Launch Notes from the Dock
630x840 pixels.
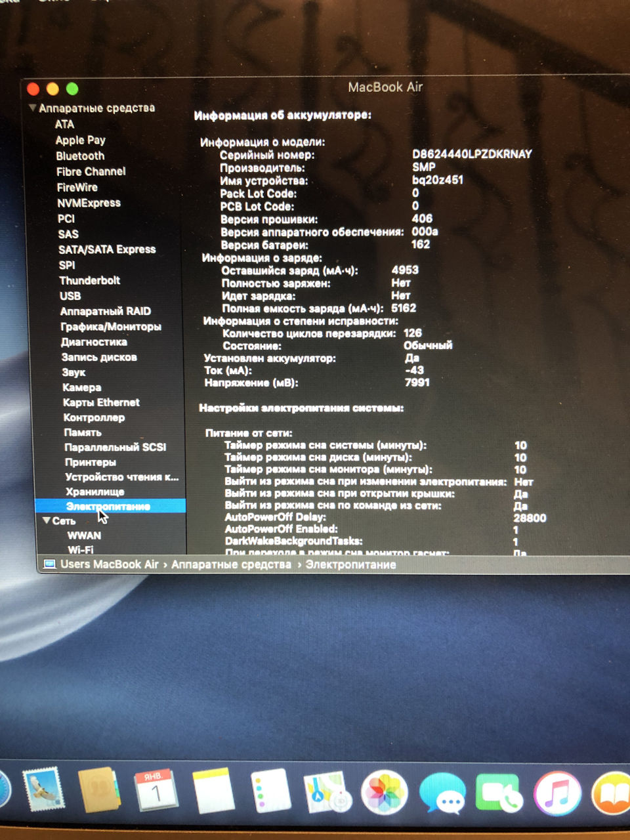[x=213, y=791]
